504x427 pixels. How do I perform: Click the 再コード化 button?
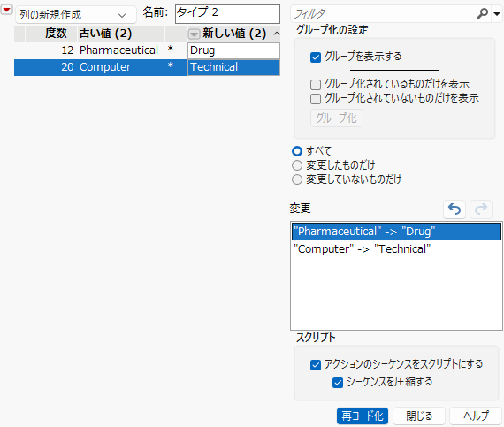click(363, 416)
